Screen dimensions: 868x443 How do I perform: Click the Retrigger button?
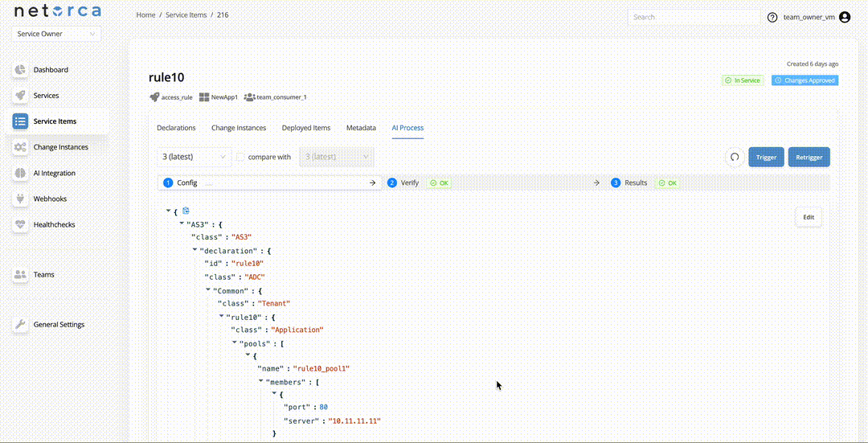pyautogui.click(x=809, y=158)
